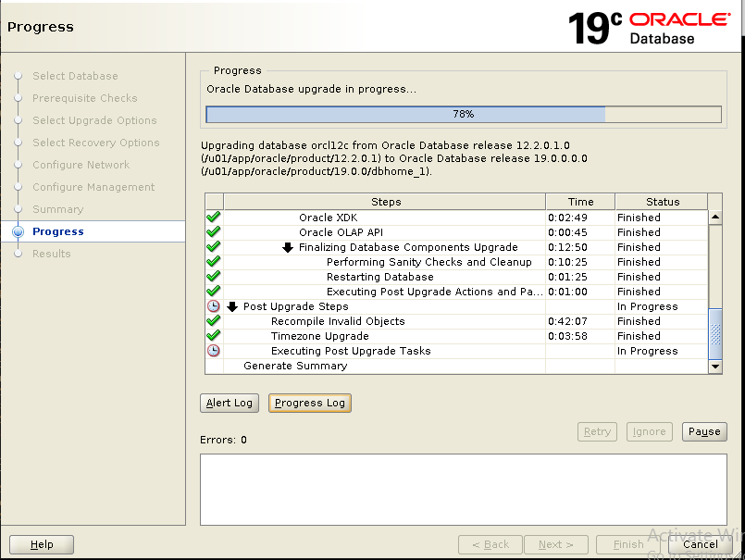Viewport: 745px width, 560px height.
Task: Click the Errors: 0 label
Action: pos(223,440)
